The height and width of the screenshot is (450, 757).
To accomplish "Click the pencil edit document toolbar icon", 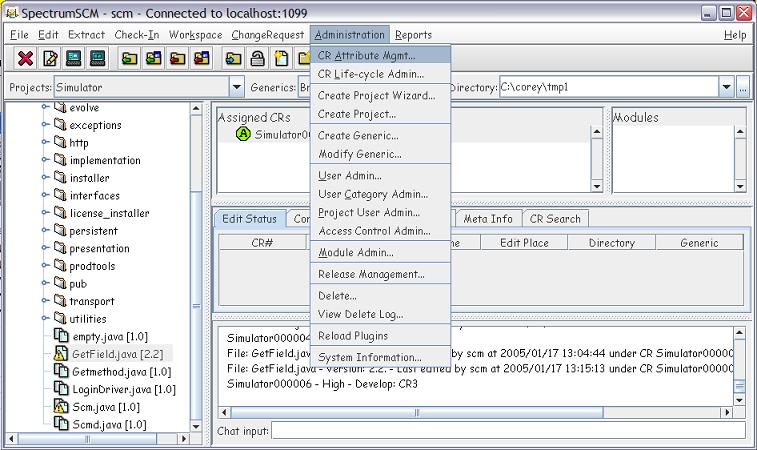I will pyautogui.click(x=50, y=58).
